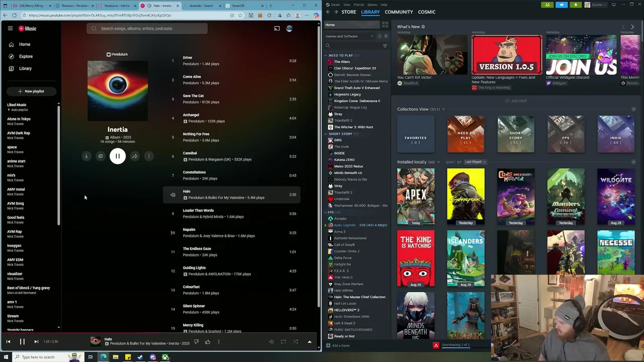The image size is (644, 362).
Task: Open the COSMIC profile section in Steam
Action: 427,12
